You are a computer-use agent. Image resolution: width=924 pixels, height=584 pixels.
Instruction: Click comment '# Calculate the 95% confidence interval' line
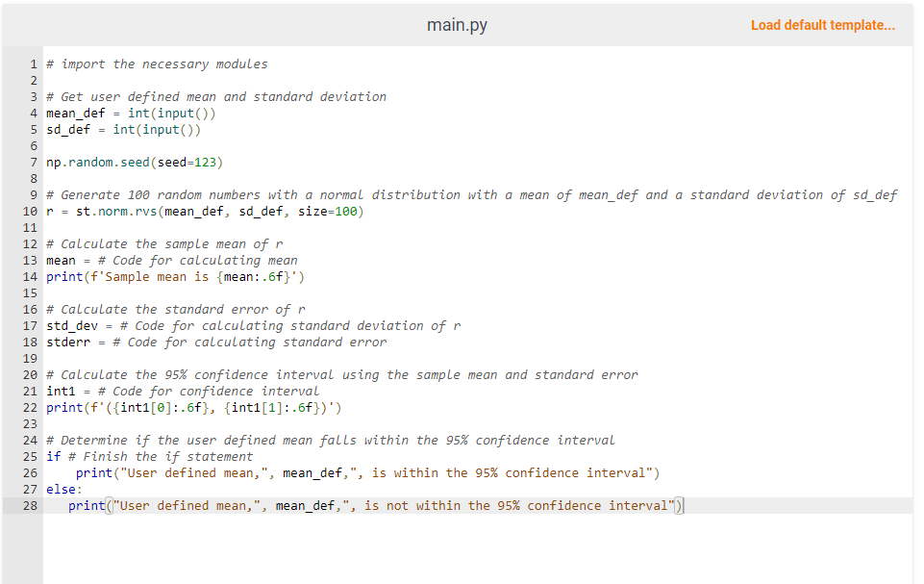coord(341,375)
